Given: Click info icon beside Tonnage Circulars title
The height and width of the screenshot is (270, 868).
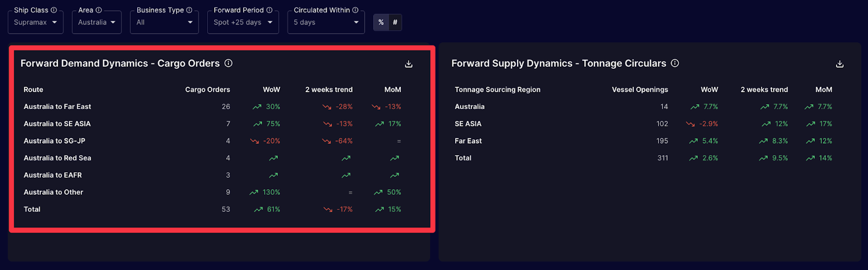Looking at the screenshot, I should (675, 63).
